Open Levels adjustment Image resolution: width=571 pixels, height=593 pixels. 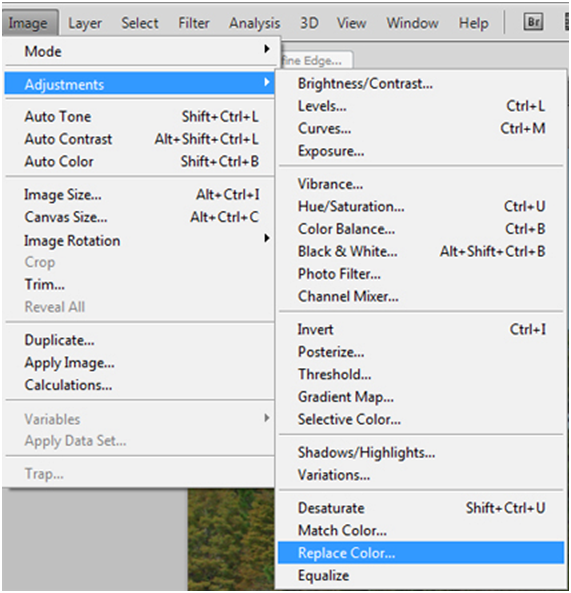click(421, 106)
